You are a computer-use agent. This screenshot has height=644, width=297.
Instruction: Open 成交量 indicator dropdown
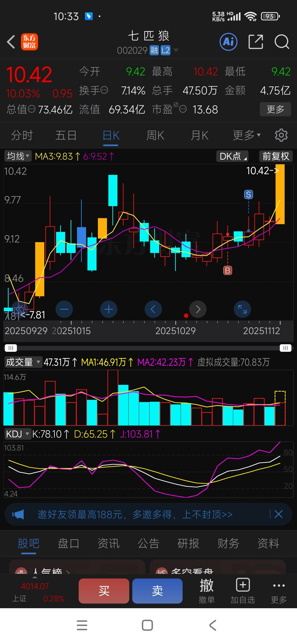pos(23,362)
